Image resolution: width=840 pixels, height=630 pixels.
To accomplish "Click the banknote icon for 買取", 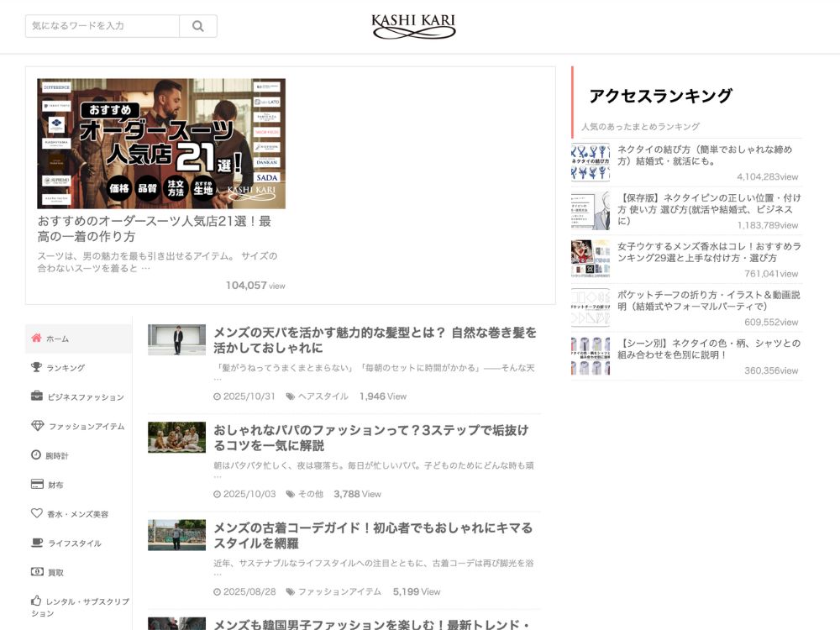I will tap(36, 572).
